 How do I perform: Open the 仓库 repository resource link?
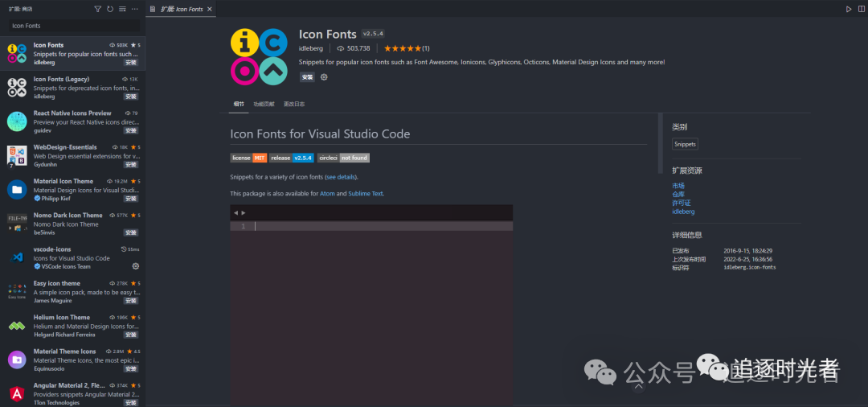(x=678, y=195)
